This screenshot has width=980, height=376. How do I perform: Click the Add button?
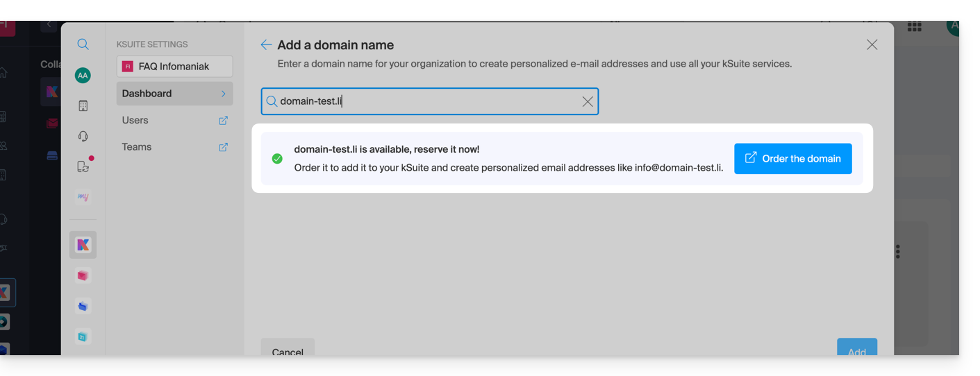[856, 349]
